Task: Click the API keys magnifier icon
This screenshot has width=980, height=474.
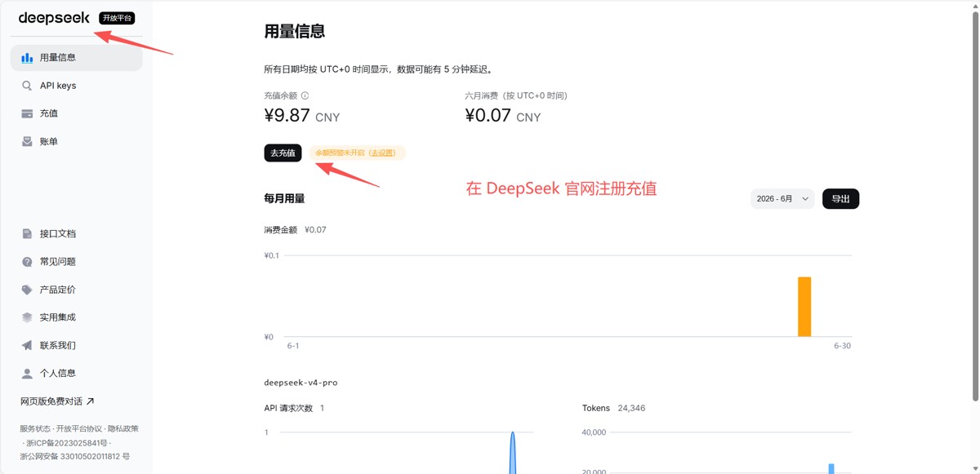Action: tap(27, 86)
